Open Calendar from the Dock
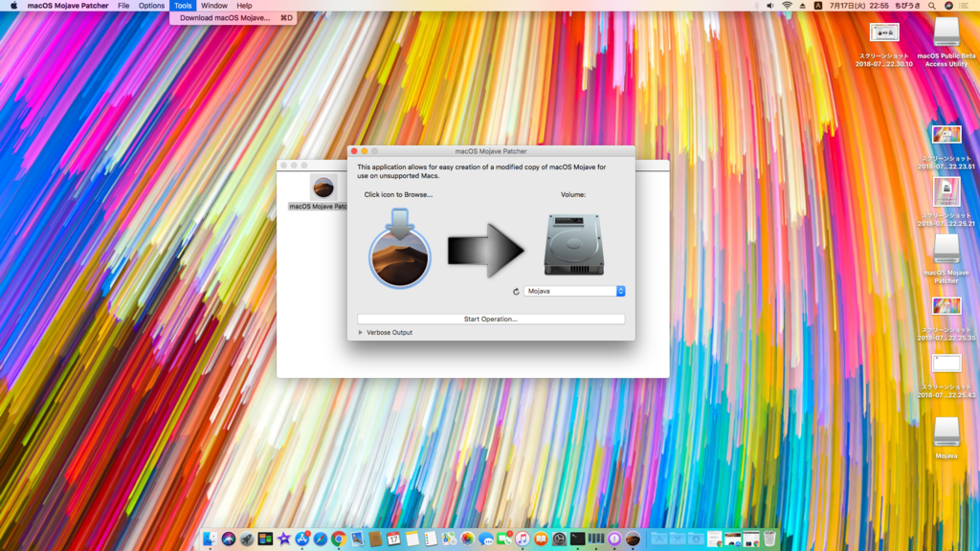980x551 pixels. tap(393, 539)
